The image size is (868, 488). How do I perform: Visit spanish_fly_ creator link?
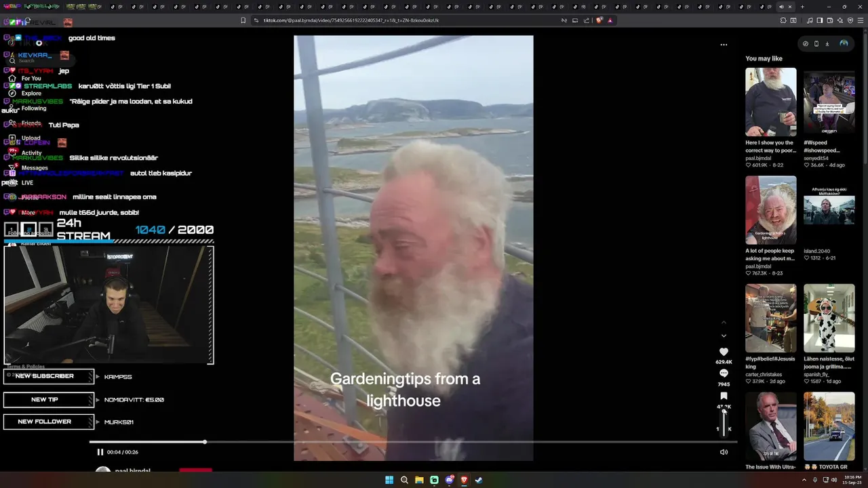[x=818, y=374]
